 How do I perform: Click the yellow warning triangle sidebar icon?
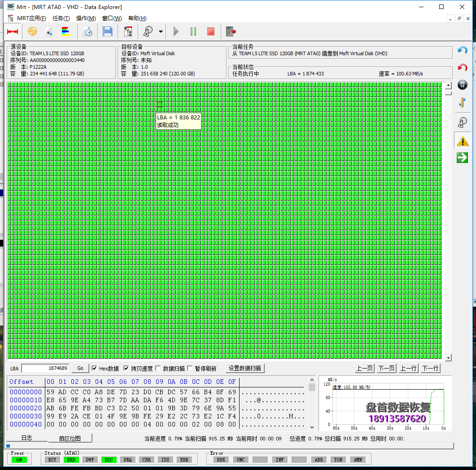462,141
